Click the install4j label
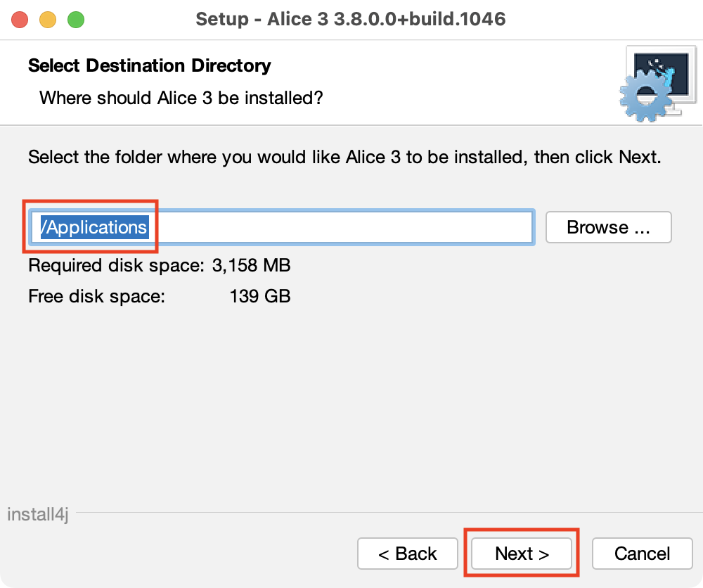Viewport: 703px width, 588px height. click(37, 514)
